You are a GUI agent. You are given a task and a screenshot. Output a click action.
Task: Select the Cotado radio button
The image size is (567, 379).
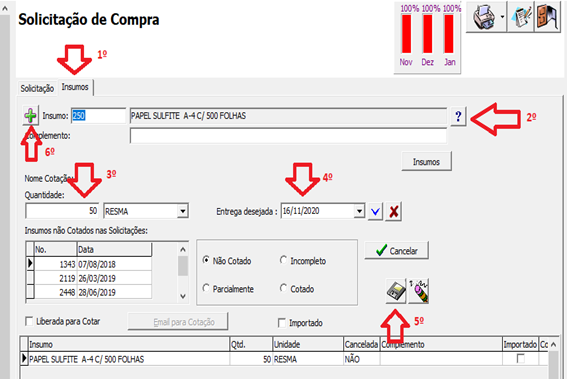284,288
